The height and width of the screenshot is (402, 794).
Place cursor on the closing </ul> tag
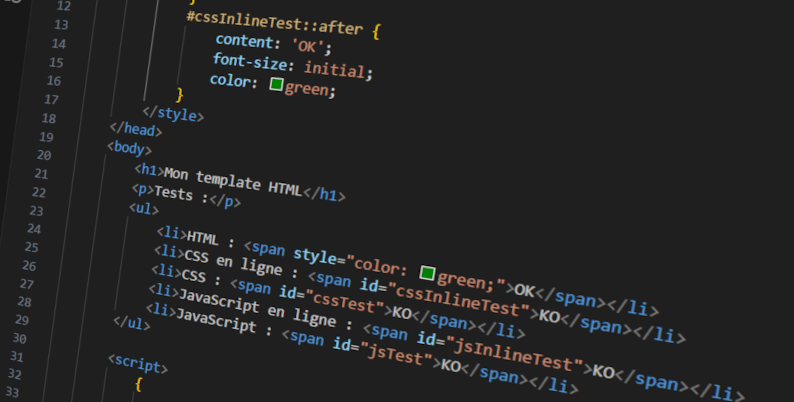132,323
